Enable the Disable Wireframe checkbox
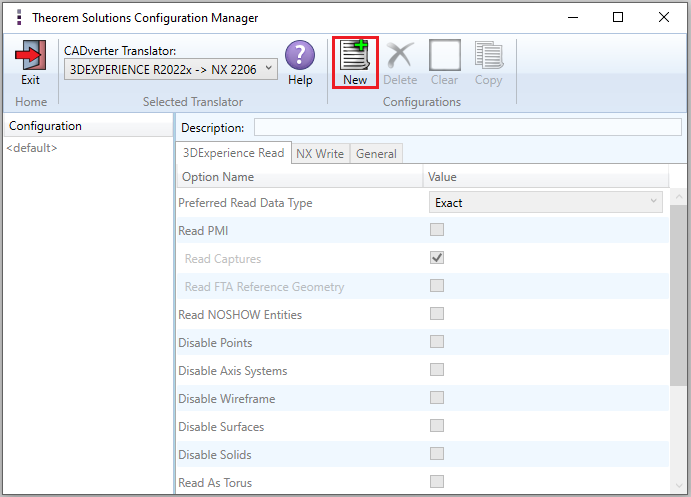 click(437, 398)
